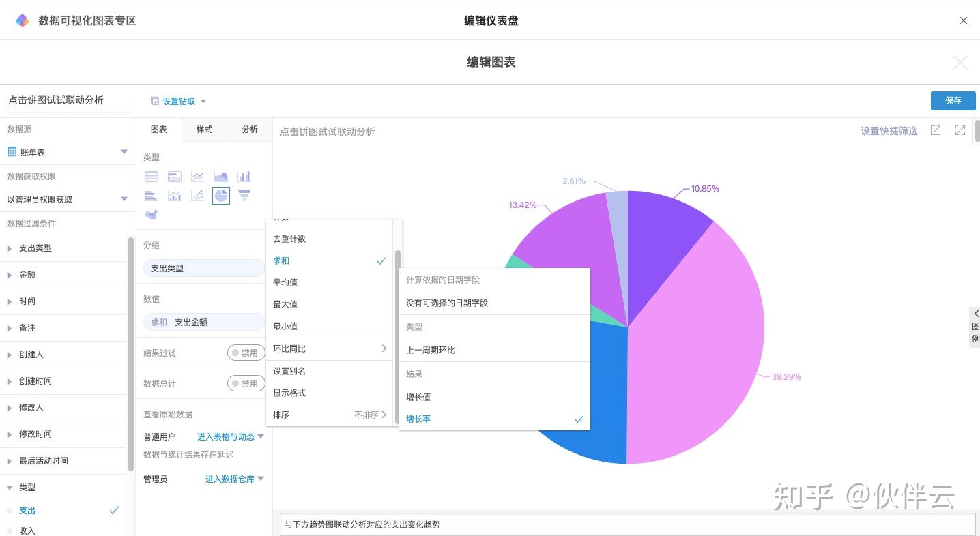Choose the horizontal bar chart icon
Viewport: 980px width, 536px height.
click(152, 196)
